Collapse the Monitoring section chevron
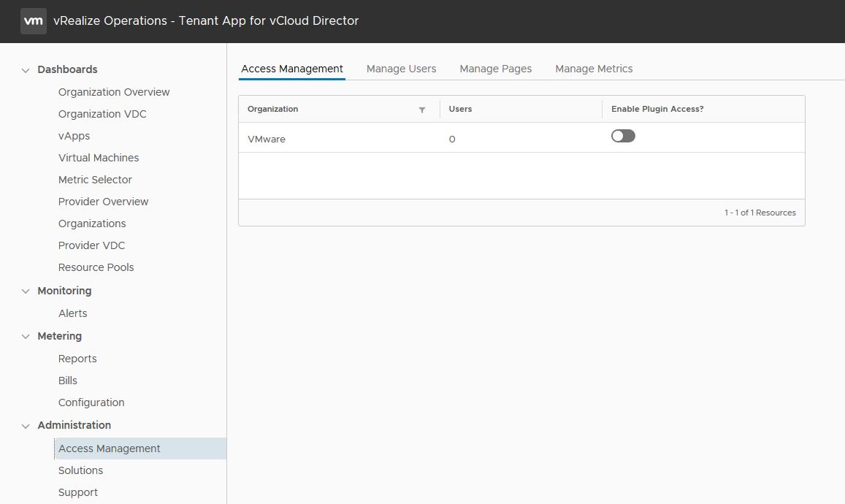Screen dimensions: 845x504 coord(26,291)
